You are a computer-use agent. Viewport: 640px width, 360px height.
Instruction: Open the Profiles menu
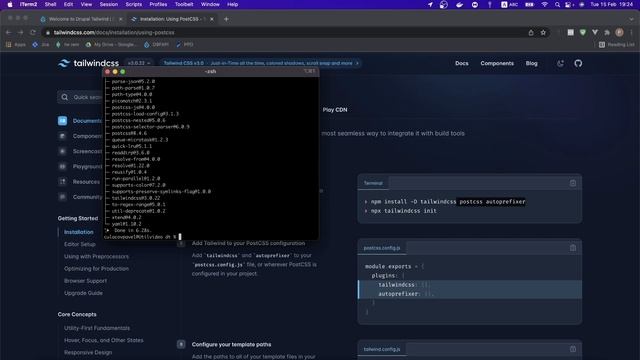point(158,4)
